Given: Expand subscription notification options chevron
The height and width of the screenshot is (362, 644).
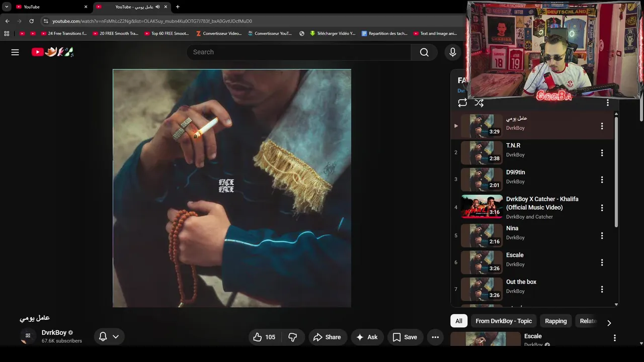Looking at the screenshot, I should (x=116, y=337).
